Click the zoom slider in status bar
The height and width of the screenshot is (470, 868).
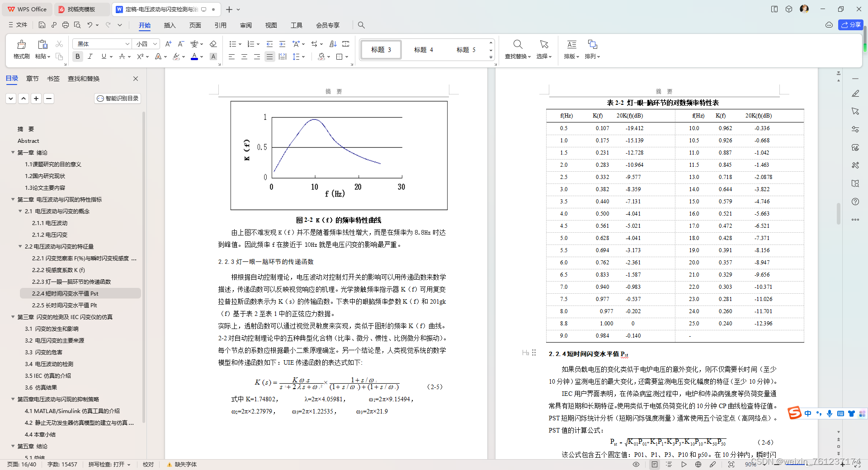pyautogui.click(x=809, y=464)
